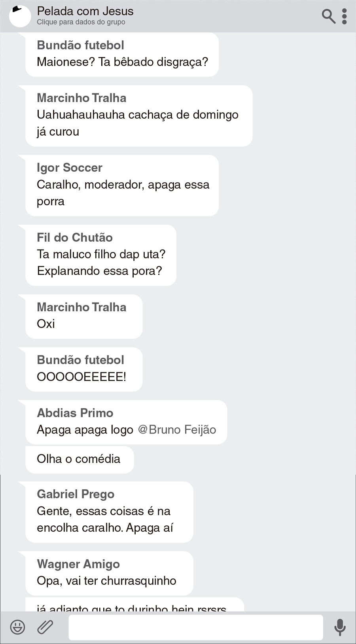This screenshot has height=644, width=356.
Task: Tap the microphone voice message icon
Action: 340,627
